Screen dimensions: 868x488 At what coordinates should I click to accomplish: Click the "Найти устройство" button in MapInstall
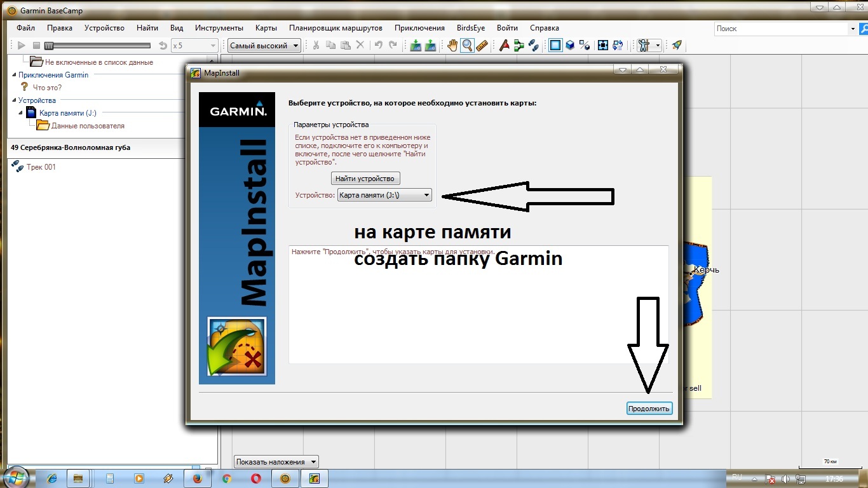pos(365,179)
